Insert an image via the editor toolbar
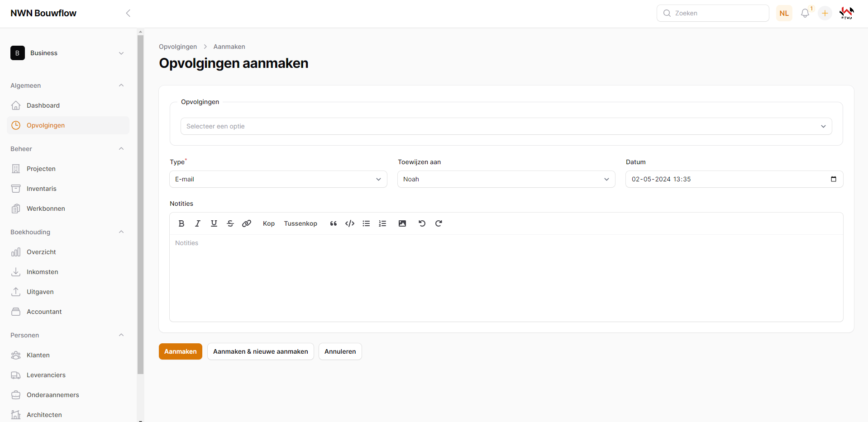868x422 pixels. 402,223
